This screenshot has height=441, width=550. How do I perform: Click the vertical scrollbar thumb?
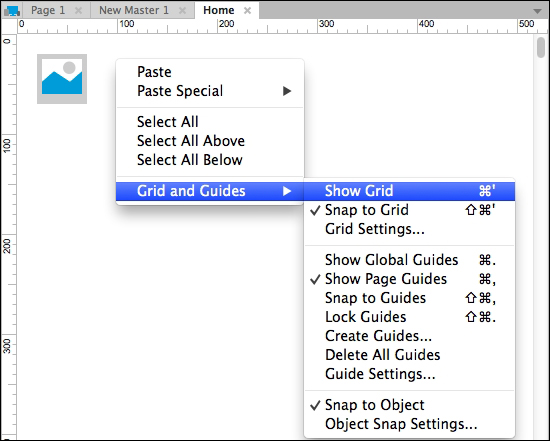click(541, 47)
